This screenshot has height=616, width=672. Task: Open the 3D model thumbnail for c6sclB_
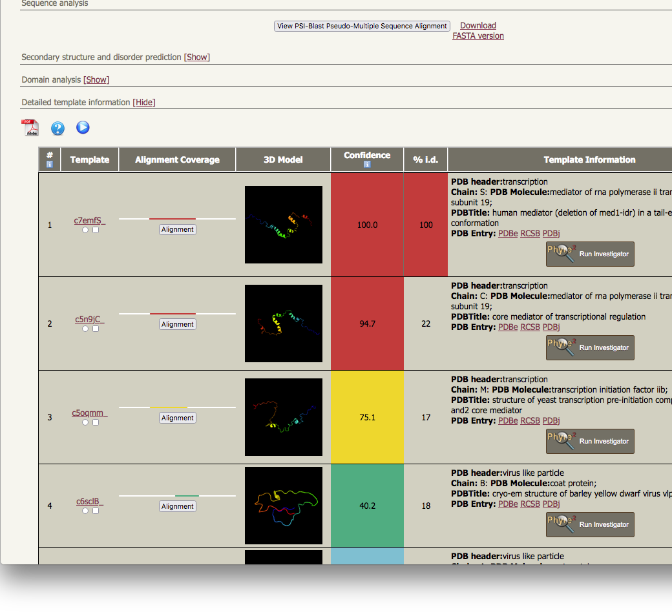point(284,506)
